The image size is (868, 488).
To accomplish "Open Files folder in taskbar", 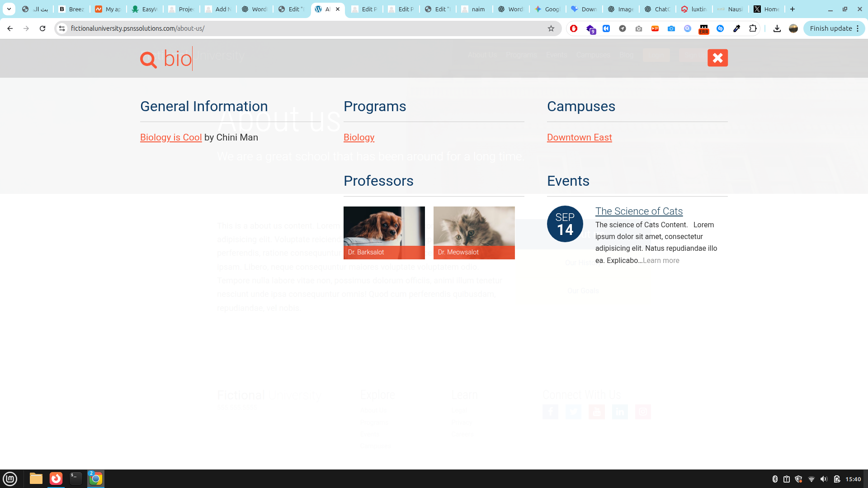I will pyautogui.click(x=36, y=479).
